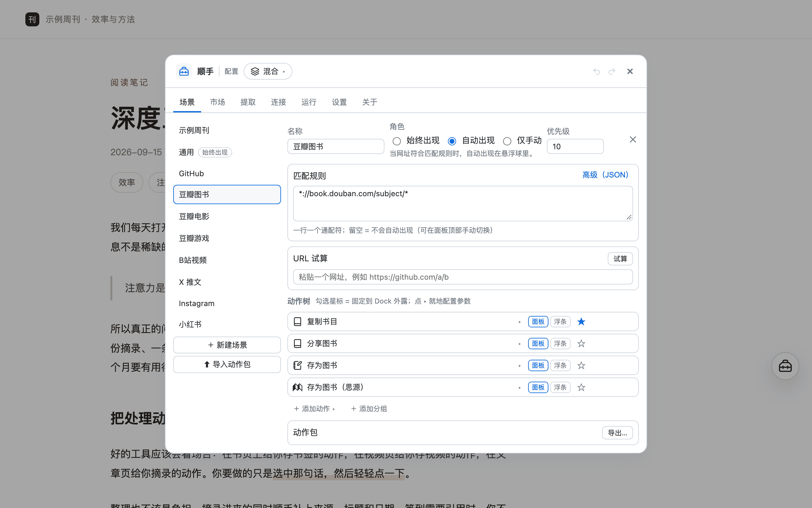Image resolution: width=812 pixels, height=508 pixels.
Task: Click the undo arrow in dialog header
Action: 596,71
